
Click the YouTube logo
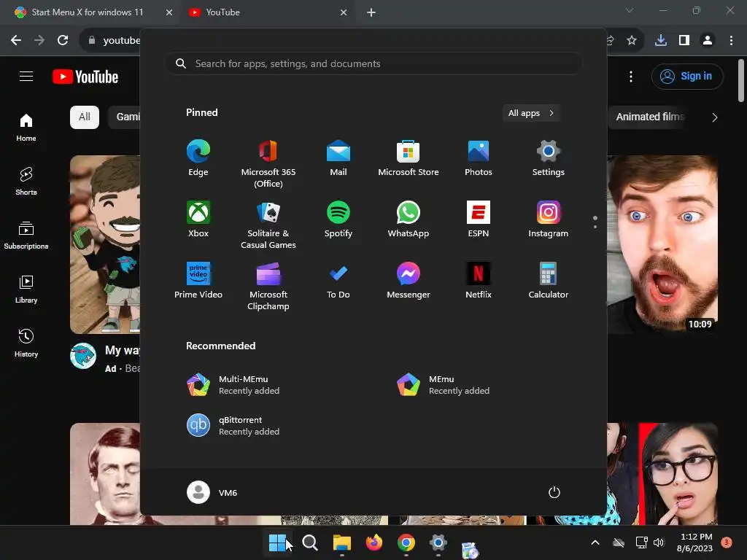click(85, 77)
